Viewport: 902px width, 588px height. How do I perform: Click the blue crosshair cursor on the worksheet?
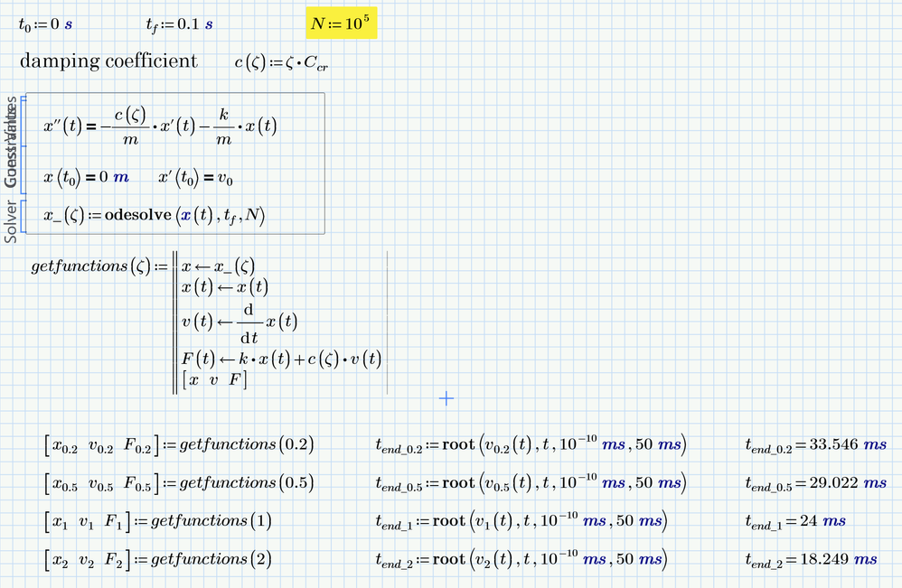[x=446, y=397]
